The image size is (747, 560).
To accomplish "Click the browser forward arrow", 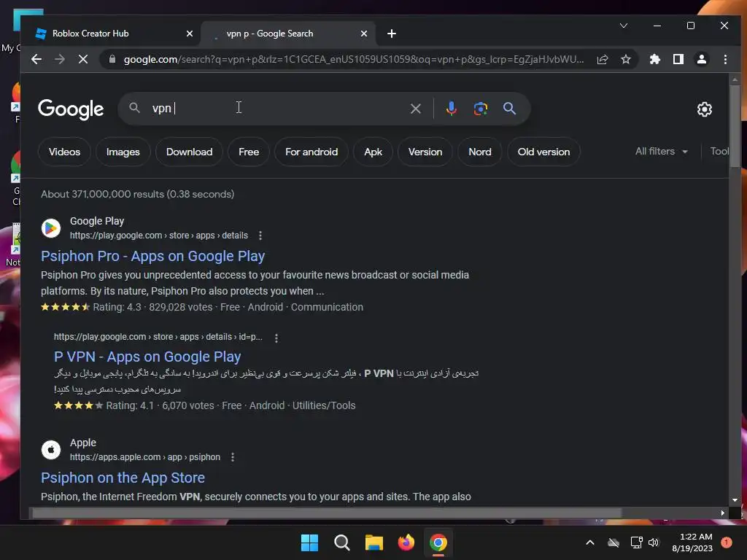I will (x=60, y=59).
